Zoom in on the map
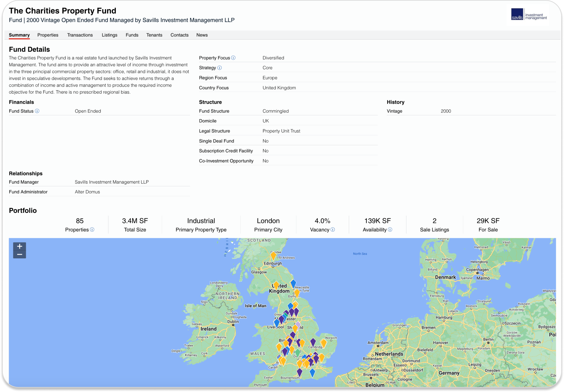Viewport: 564px width, 392px height. (20, 246)
